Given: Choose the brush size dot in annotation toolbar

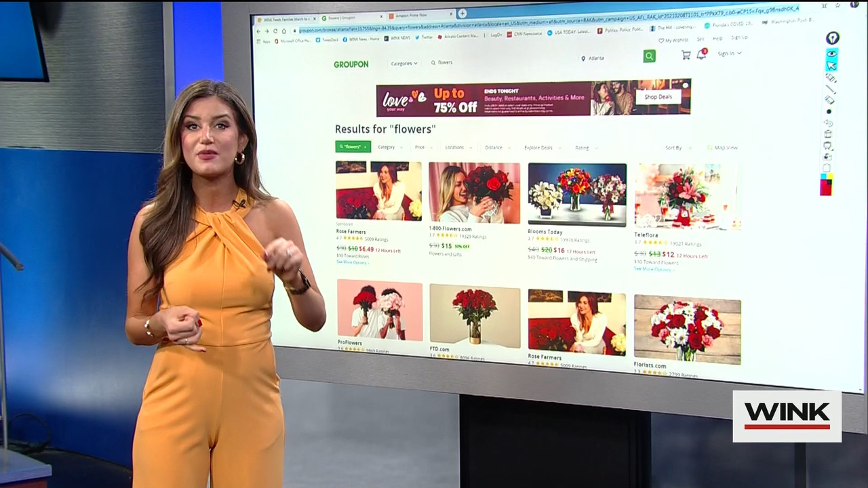Looking at the screenshot, I should click(829, 112).
